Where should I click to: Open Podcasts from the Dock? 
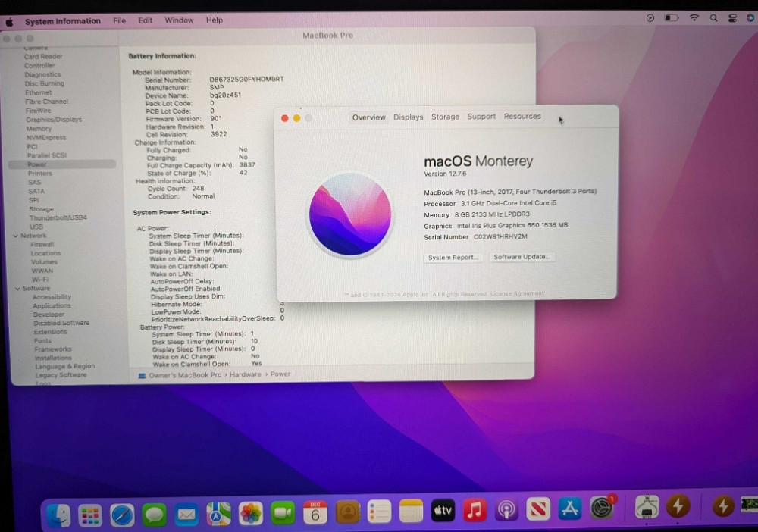(506, 509)
